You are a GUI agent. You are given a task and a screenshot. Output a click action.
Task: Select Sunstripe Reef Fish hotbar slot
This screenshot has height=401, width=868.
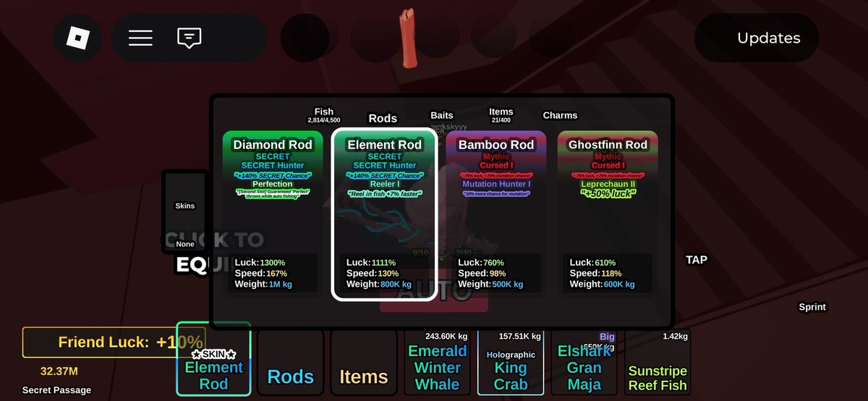(658, 363)
